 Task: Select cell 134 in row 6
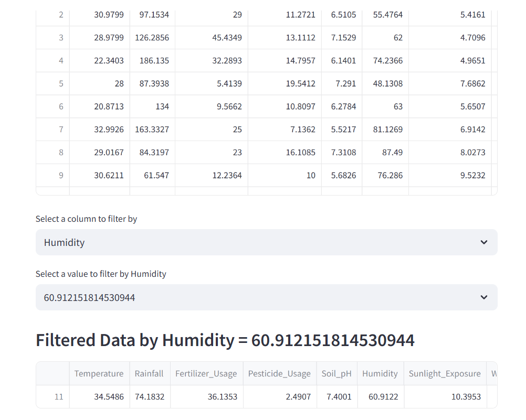[152, 106]
